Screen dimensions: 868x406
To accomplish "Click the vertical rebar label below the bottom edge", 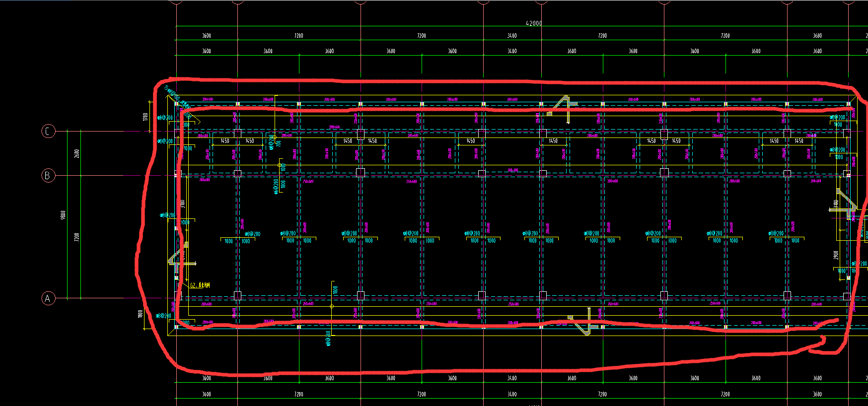I will pyautogui.click(x=328, y=338).
